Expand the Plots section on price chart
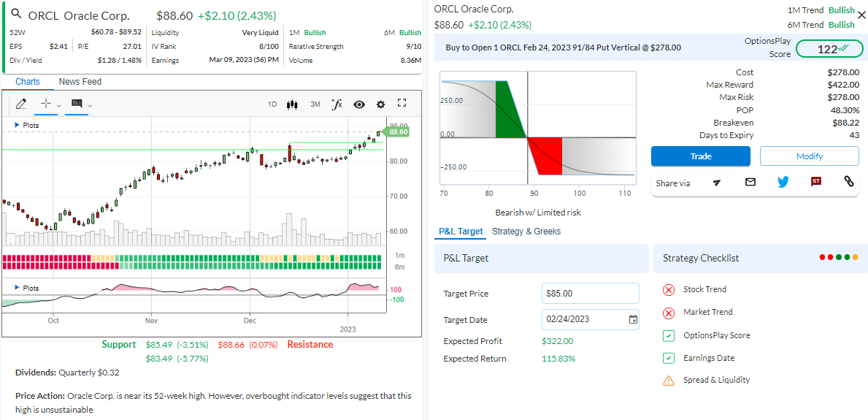Image resolution: width=868 pixels, height=420 pixels. pyautogui.click(x=27, y=125)
